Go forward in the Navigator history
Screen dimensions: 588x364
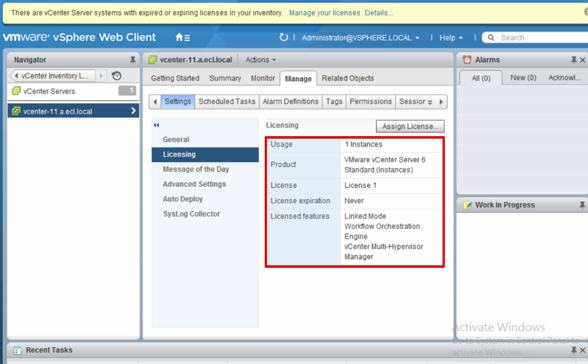pos(101,76)
